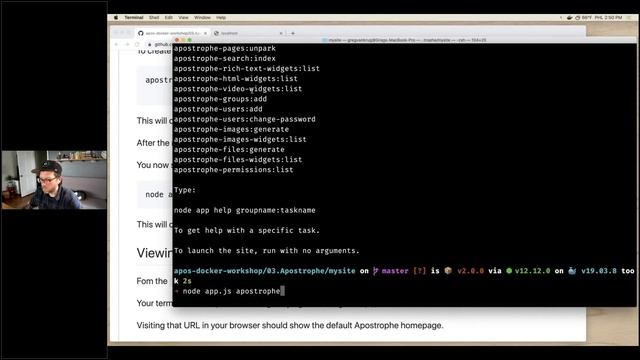Viewport: 640px width, 360px height.
Task: Click the 'apostrophe-images:generate' line
Action: (231, 129)
